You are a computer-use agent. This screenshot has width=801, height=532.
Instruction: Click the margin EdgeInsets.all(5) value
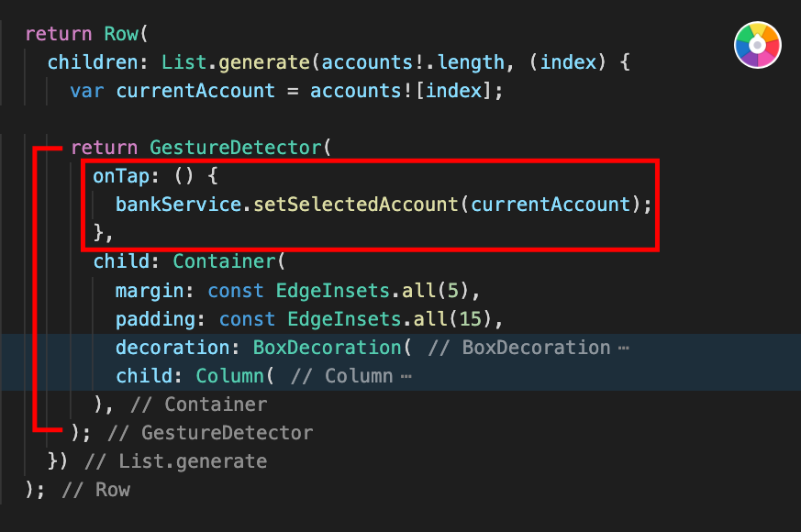[x=372, y=291]
